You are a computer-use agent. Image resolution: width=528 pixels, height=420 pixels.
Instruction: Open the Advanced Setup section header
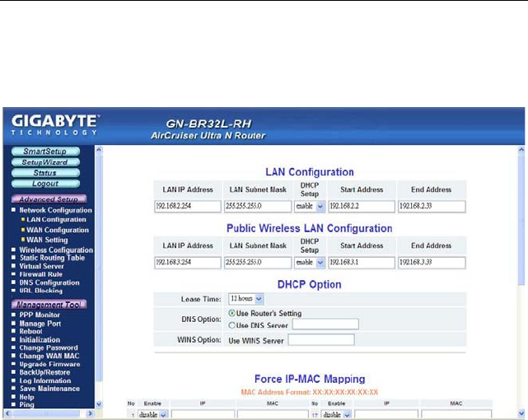point(49,199)
